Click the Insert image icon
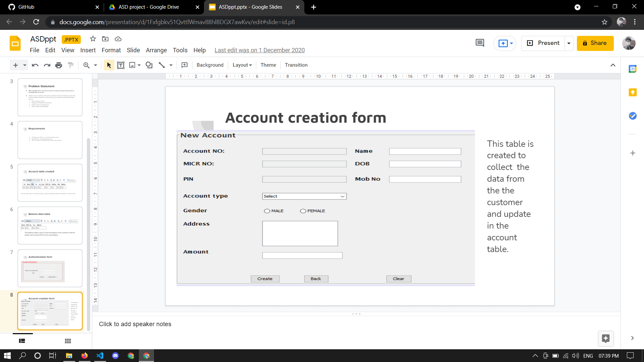This screenshot has width=644, height=362. point(132,65)
